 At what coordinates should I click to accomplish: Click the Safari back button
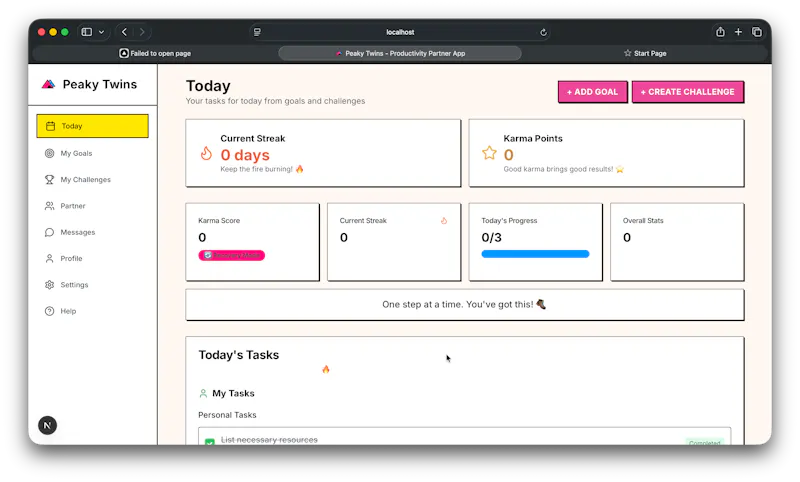[x=124, y=32]
